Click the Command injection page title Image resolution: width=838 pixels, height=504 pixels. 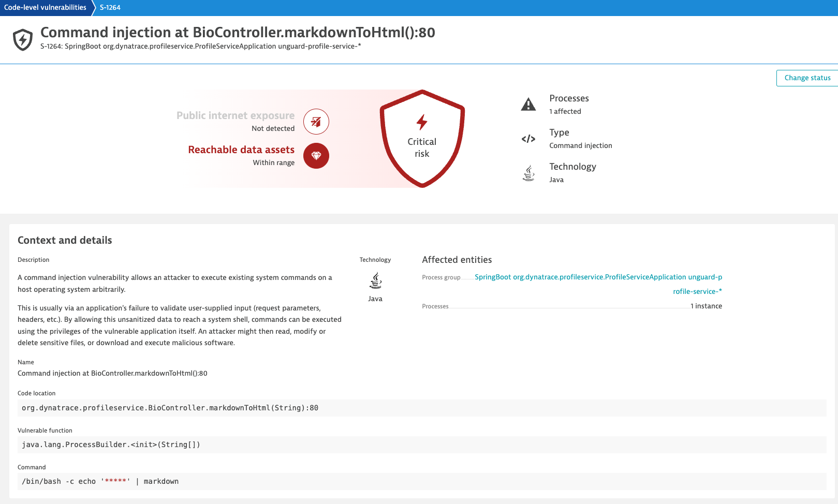[x=238, y=33]
